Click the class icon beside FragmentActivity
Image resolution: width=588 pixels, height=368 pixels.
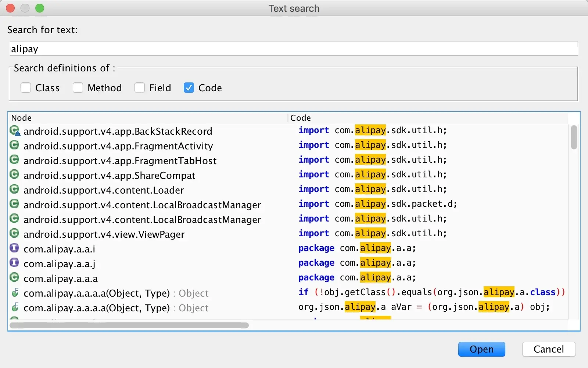[x=14, y=145]
